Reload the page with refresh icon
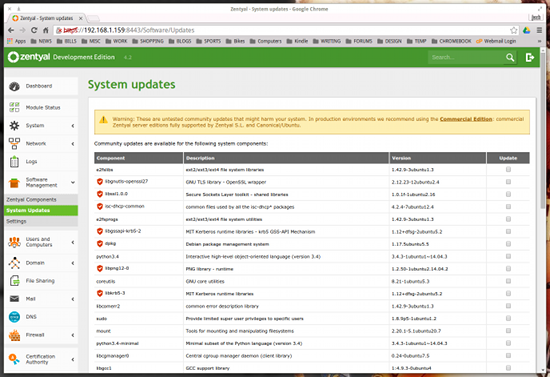Image resolution: width=550 pixels, height=377 pixels. (34, 30)
